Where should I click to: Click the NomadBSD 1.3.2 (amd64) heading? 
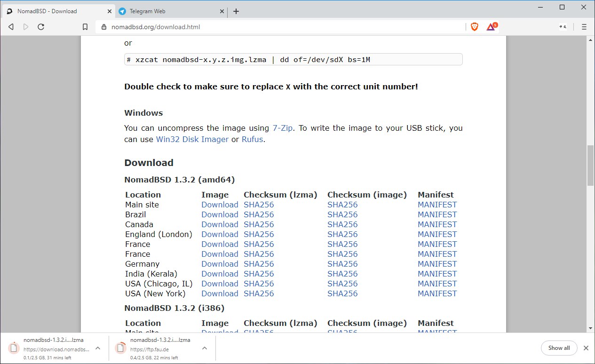pos(179,180)
